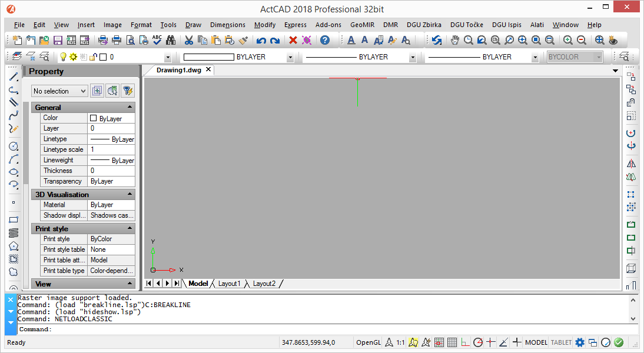
Task: Toggle MODEL space in status bar
Action: click(536, 342)
